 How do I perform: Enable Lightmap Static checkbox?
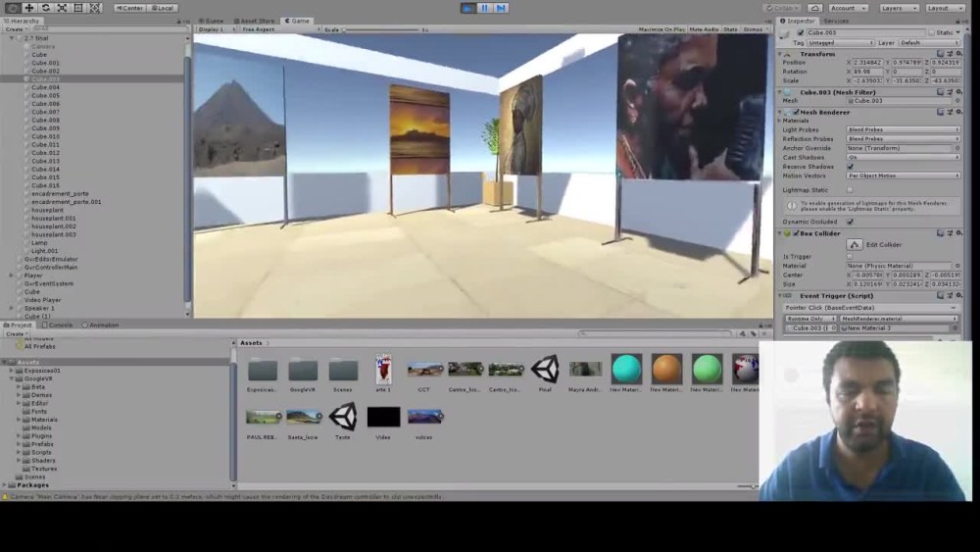pyautogui.click(x=850, y=190)
